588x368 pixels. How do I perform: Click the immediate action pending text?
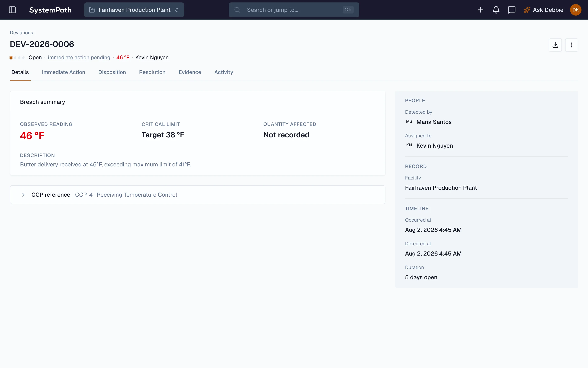[x=79, y=58]
